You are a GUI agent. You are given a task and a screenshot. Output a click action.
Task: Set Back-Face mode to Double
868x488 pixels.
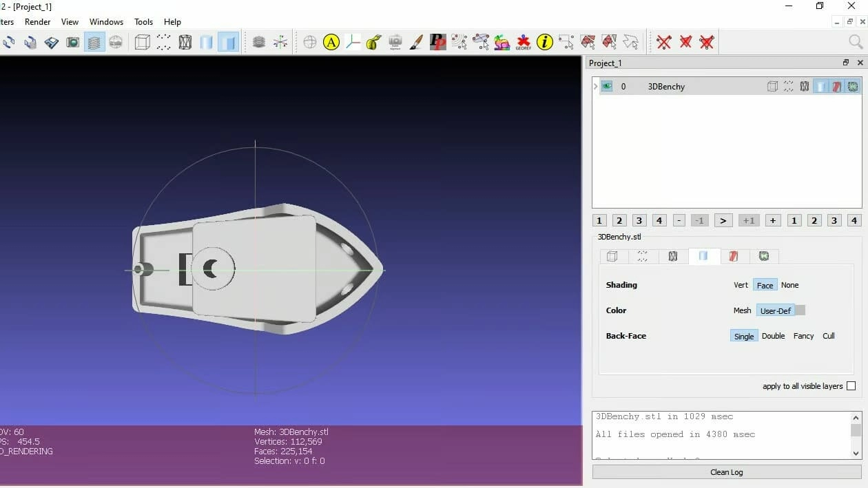coord(773,336)
